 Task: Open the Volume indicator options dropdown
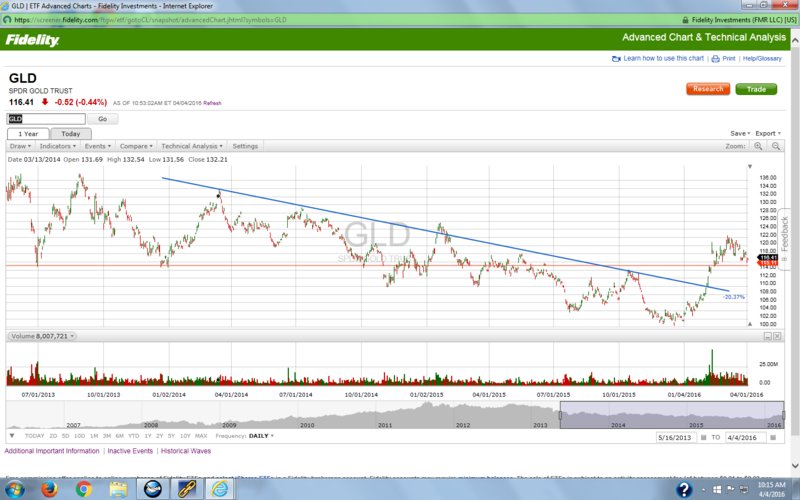[x=43, y=336]
